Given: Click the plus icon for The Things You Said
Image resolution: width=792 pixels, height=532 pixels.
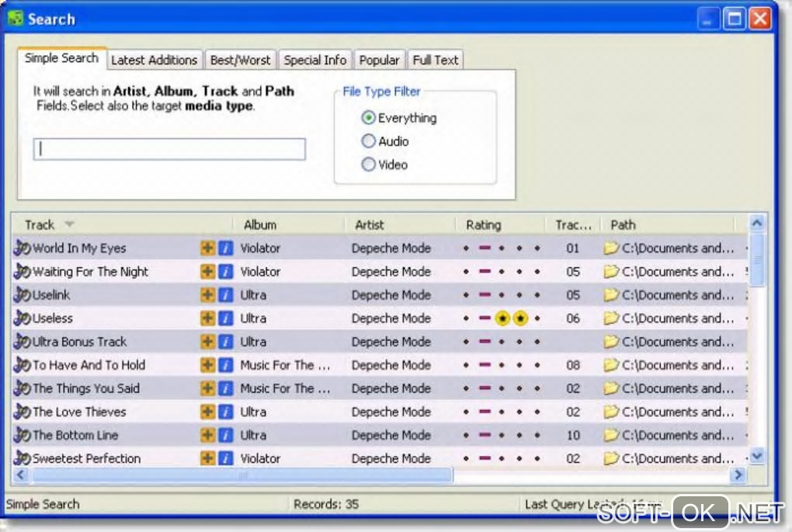Looking at the screenshot, I should pos(207,388).
